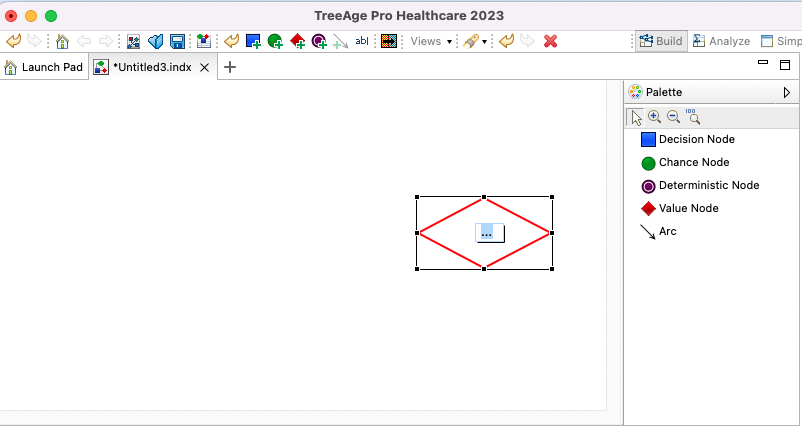Click the save floppy disk icon
The height and width of the screenshot is (428, 802).
177,41
